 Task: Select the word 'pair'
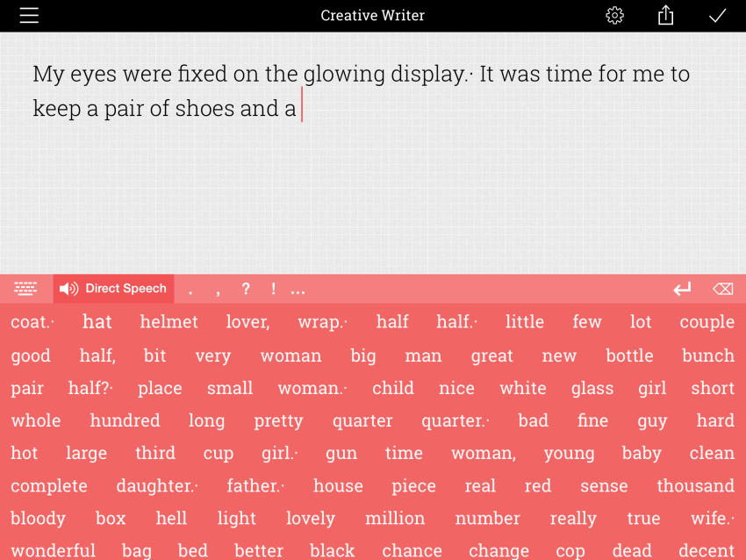(x=27, y=389)
